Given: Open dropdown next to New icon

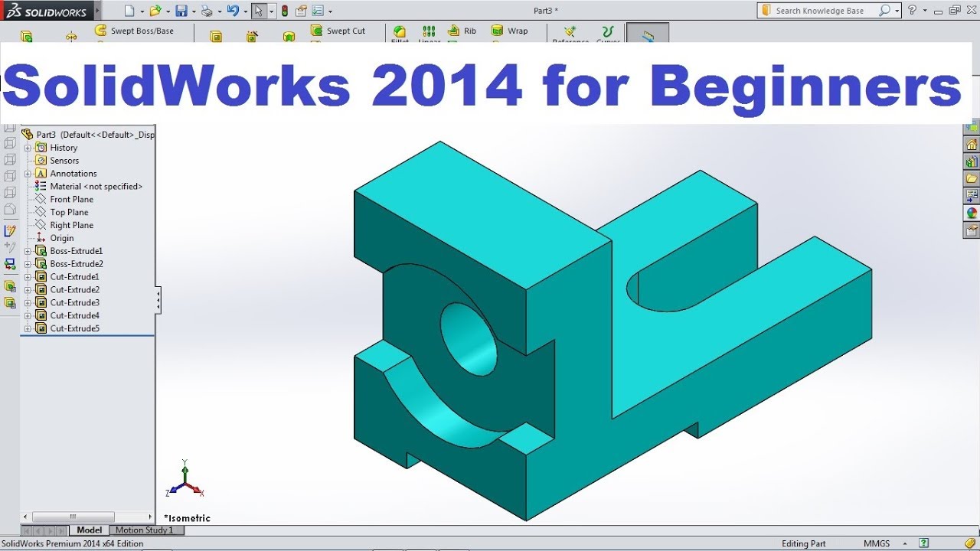Looking at the screenshot, I should (142, 11).
